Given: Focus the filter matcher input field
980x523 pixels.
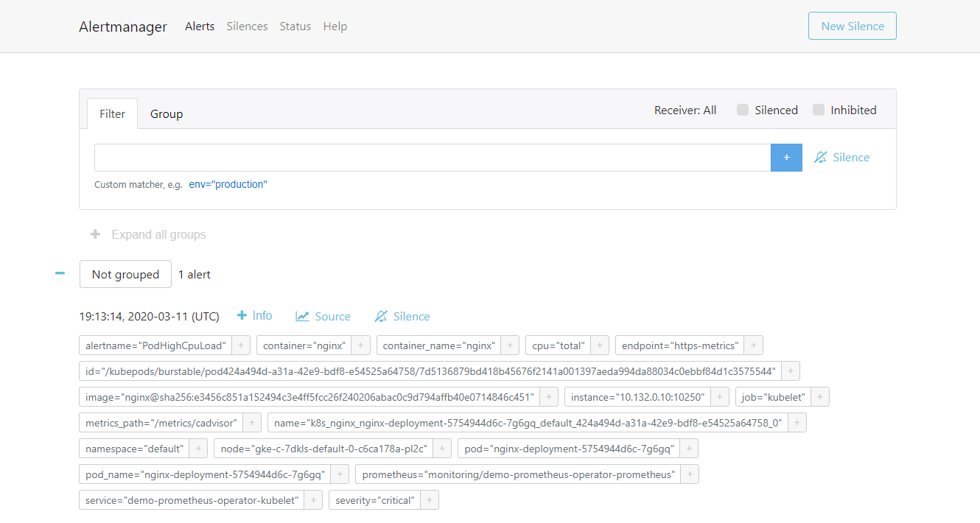Looking at the screenshot, I should click(x=432, y=158).
